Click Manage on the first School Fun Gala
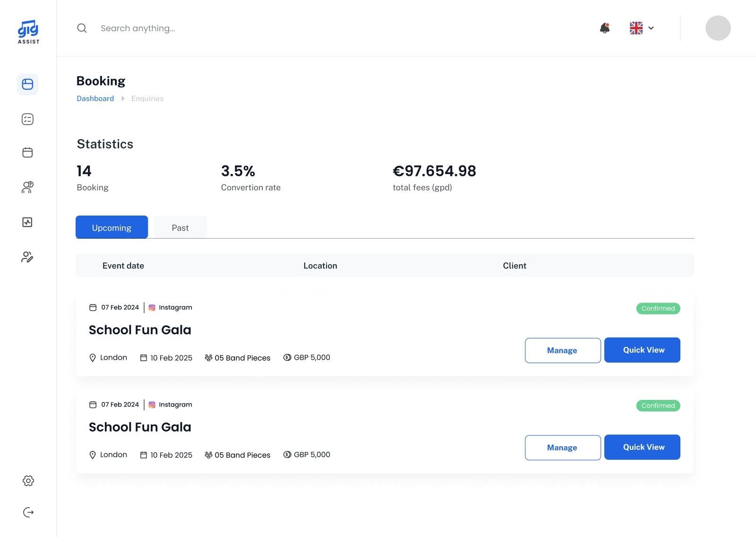The width and height of the screenshot is (756, 537). [x=563, y=350]
